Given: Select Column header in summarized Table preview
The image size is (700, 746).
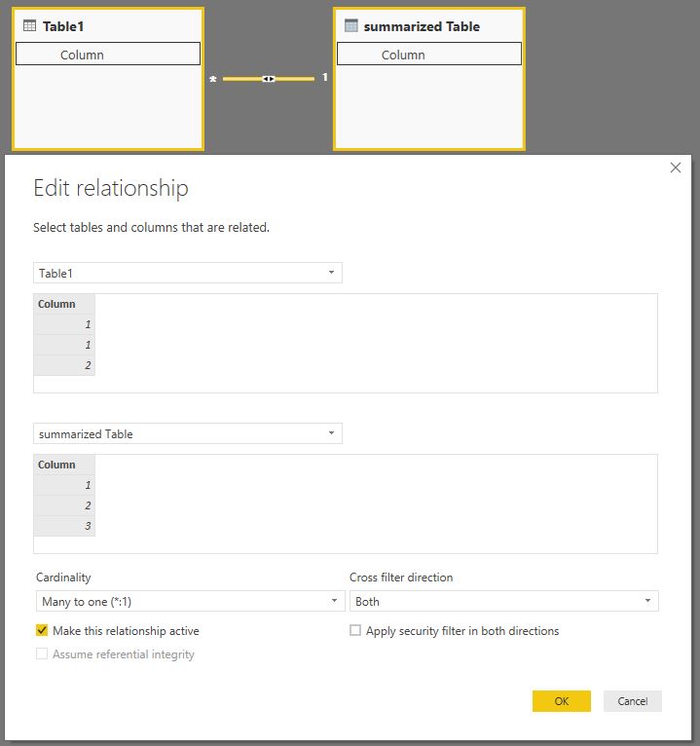Looking at the screenshot, I should pyautogui.click(x=64, y=465).
